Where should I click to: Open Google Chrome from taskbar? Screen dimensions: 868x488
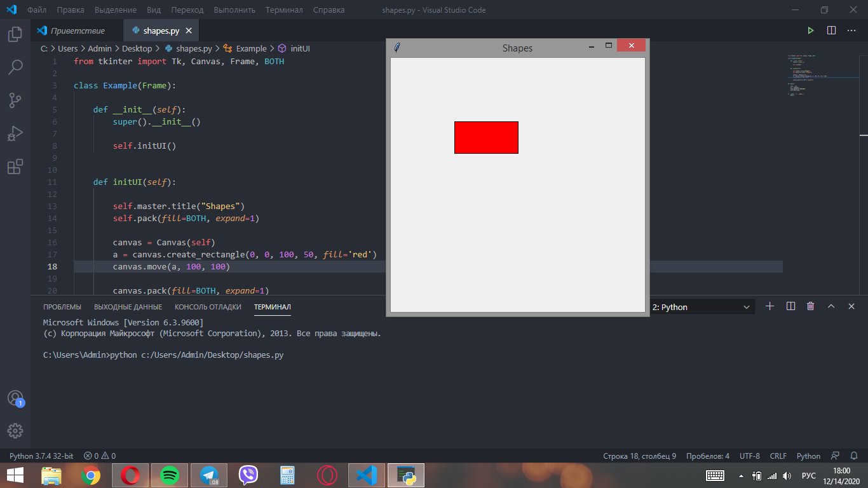[x=90, y=475]
